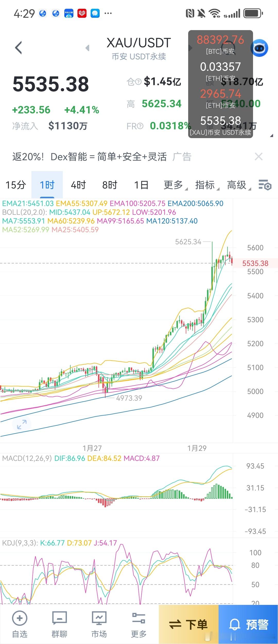Select the 1时 timeframe tab
Screen dimensions: 278x644
47,185
